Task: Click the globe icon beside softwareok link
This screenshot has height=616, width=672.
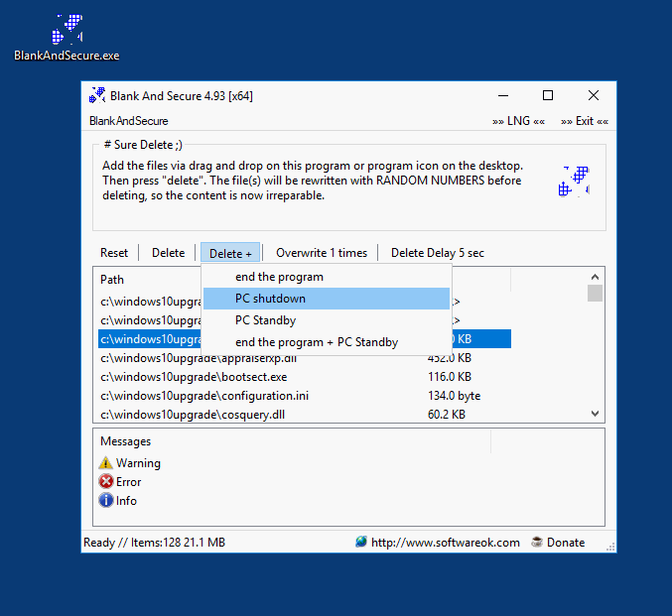Action: click(x=361, y=542)
